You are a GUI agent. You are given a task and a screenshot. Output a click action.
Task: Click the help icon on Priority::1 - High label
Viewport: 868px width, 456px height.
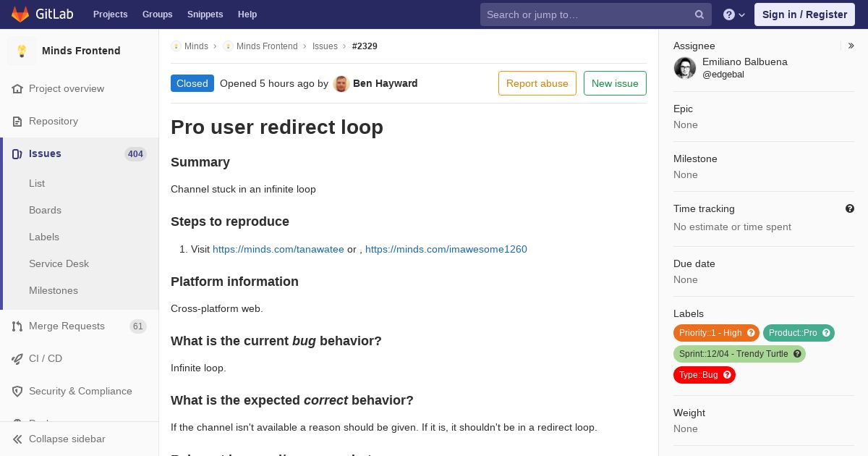point(751,333)
